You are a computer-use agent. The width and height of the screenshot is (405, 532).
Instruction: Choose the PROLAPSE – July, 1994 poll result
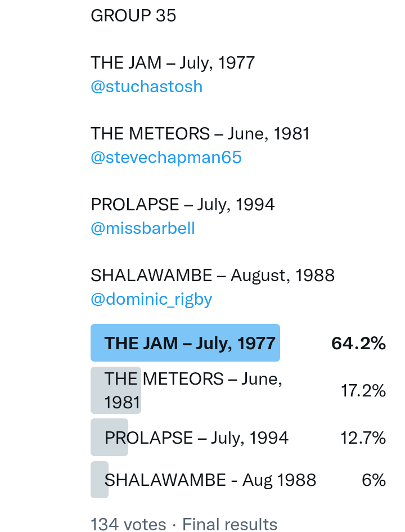pos(196,438)
